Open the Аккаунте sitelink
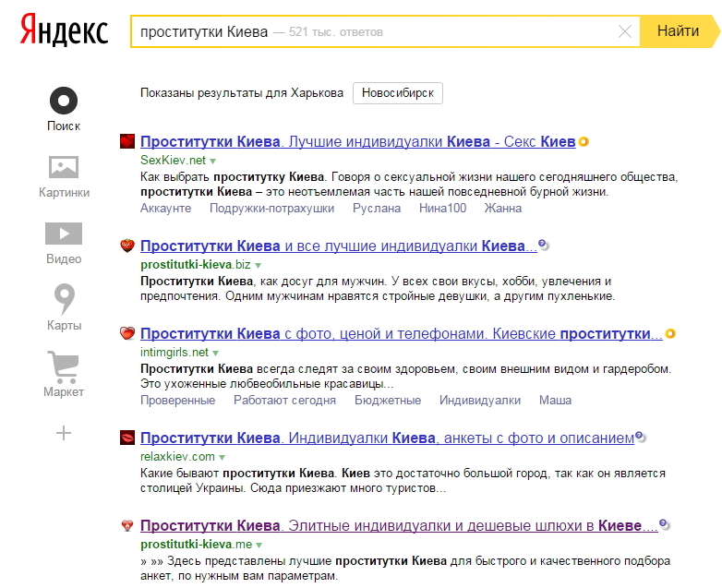This screenshot has width=722, height=588. point(166,208)
